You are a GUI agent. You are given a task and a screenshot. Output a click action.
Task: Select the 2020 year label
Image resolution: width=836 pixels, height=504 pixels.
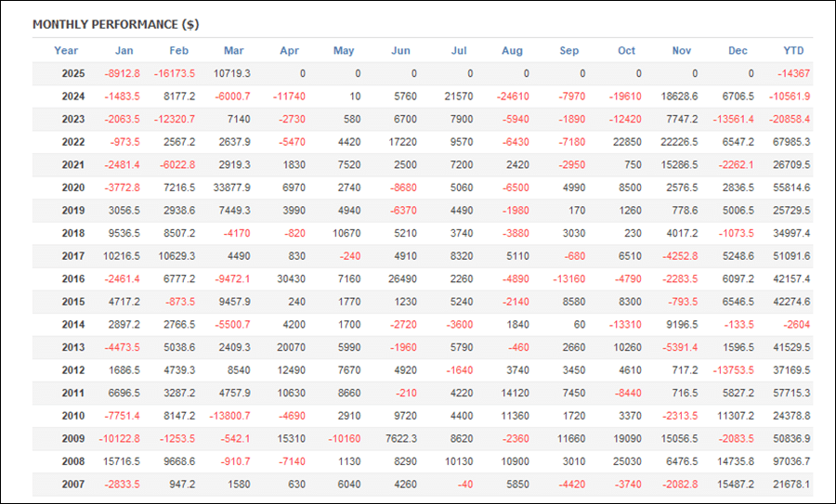pos(73,187)
